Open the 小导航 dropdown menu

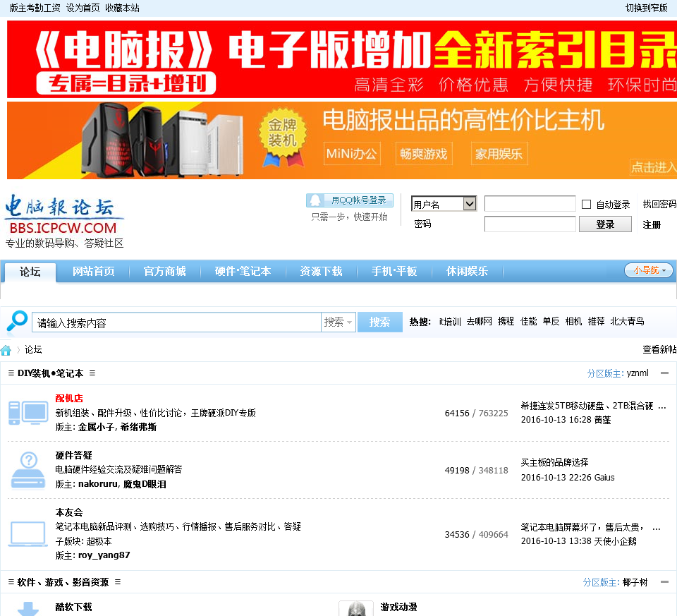point(649,270)
